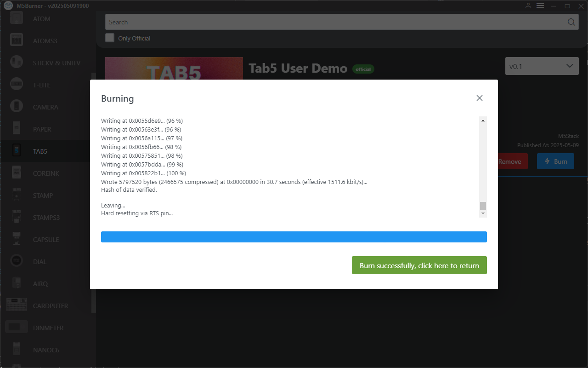Image resolution: width=588 pixels, height=368 pixels.
Task: Click the DIAL device icon
Action: pos(17,261)
